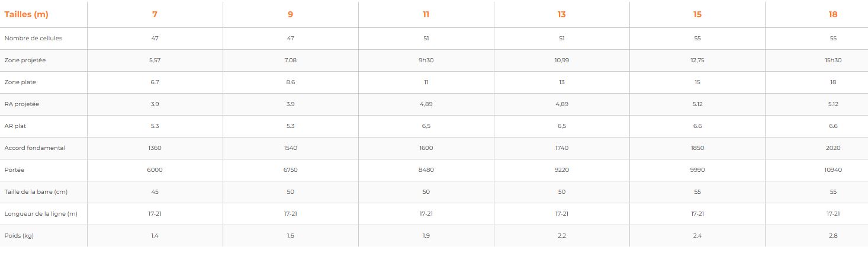
Task: Click the size 9 column header
Action: coord(290,15)
